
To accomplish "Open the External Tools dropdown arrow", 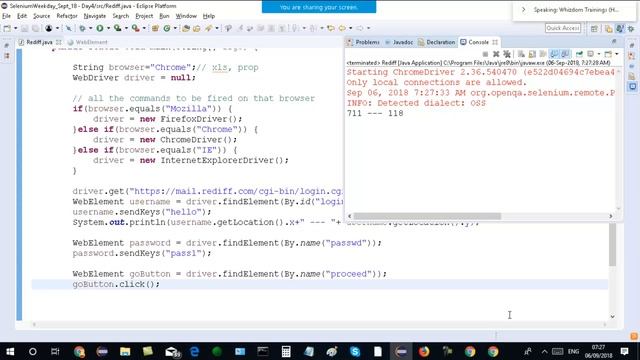I will pos(144,28).
